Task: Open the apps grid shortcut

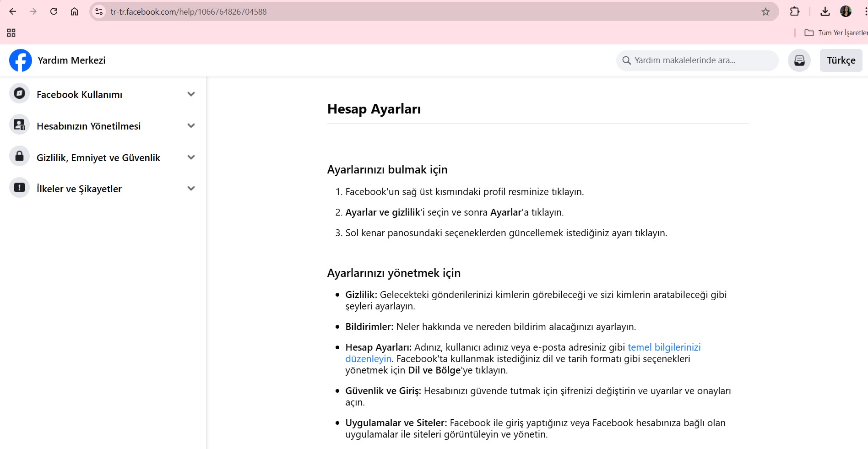Action: click(x=11, y=32)
